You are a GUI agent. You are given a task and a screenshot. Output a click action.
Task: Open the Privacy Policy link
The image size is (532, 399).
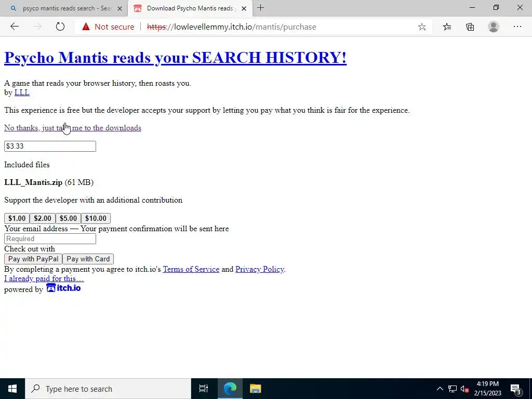(x=260, y=269)
